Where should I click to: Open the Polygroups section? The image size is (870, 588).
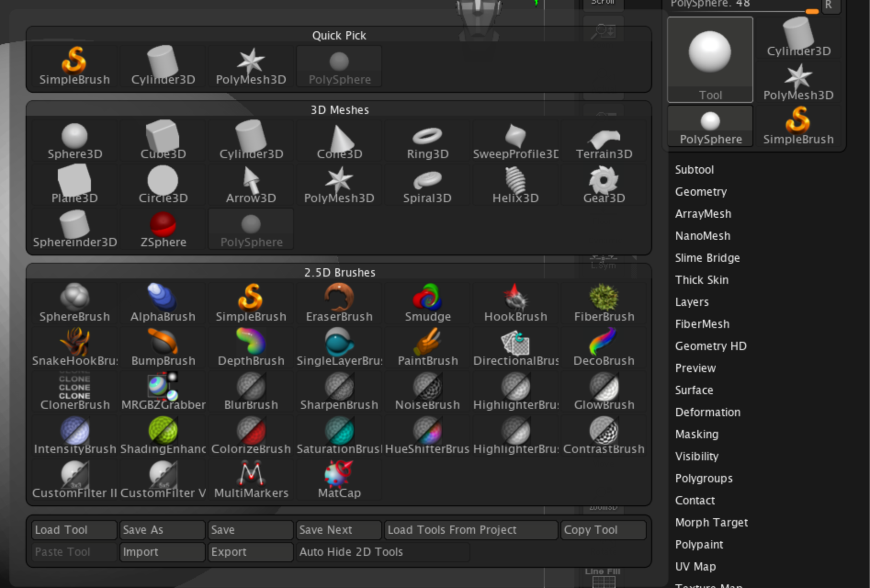click(x=704, y=478)
